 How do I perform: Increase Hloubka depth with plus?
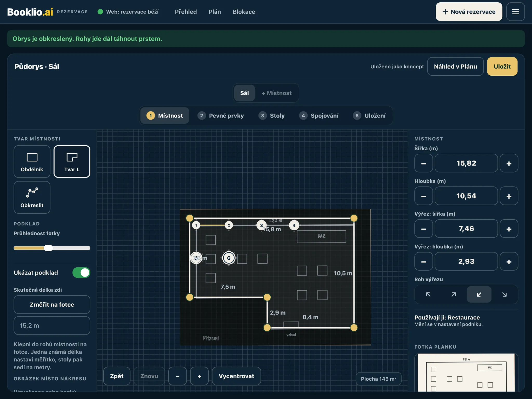[x=509, y=196]
